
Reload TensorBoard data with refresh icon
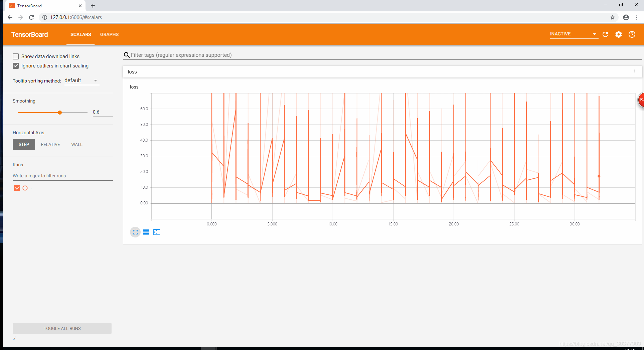(605, 34)
